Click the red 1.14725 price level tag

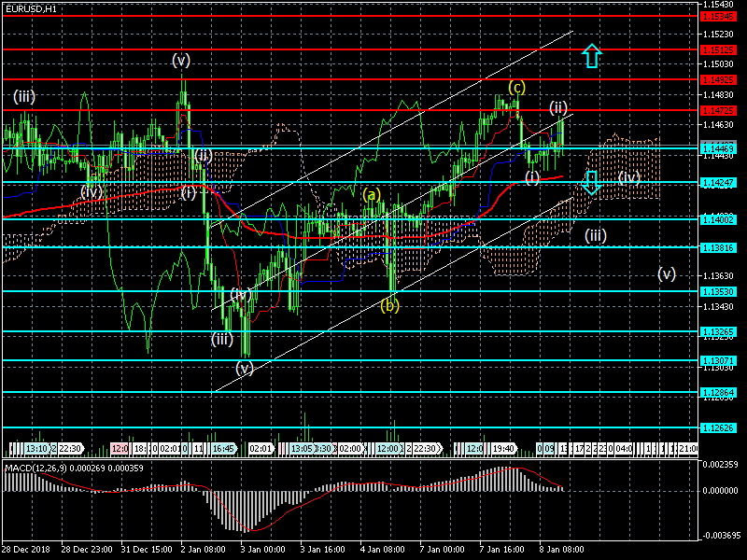pyautogui.click(x=718, y=110)
